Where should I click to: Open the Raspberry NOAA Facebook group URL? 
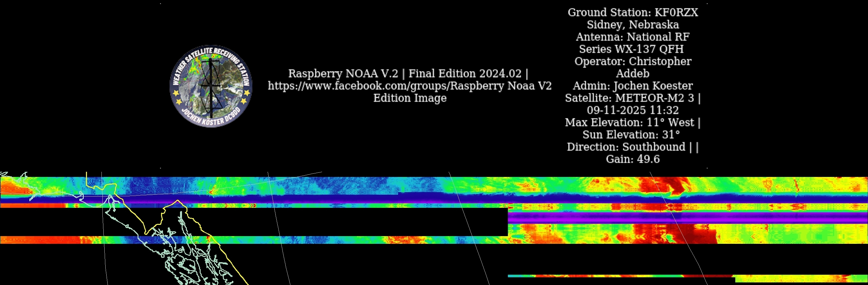pyautogui.click(x=409, y=86)
